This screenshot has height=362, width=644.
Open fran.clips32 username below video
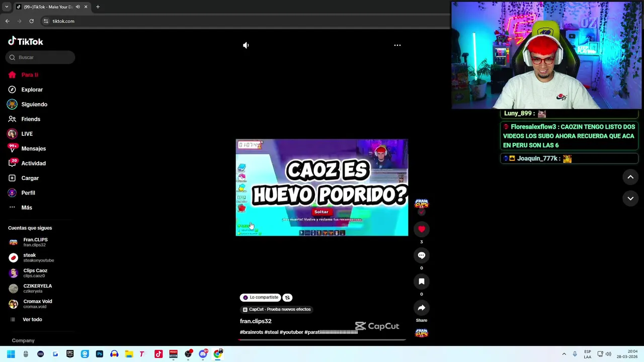(256, 321)
